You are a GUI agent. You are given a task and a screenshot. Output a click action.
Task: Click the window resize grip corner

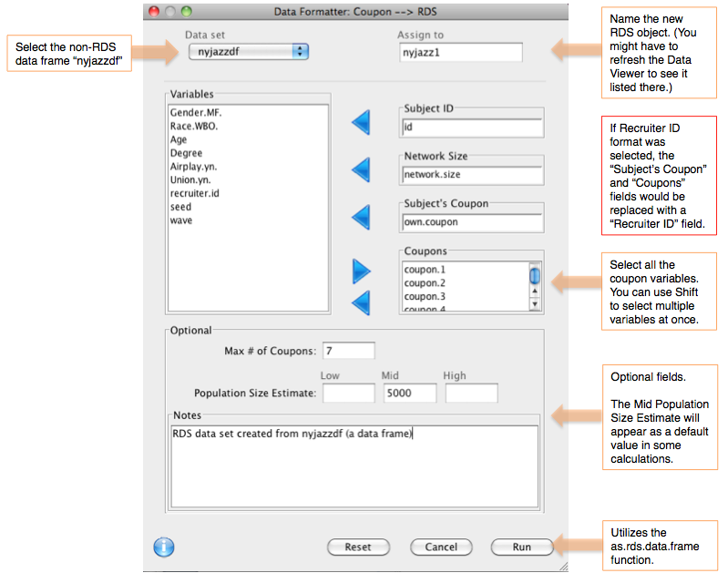pos(564,566)
